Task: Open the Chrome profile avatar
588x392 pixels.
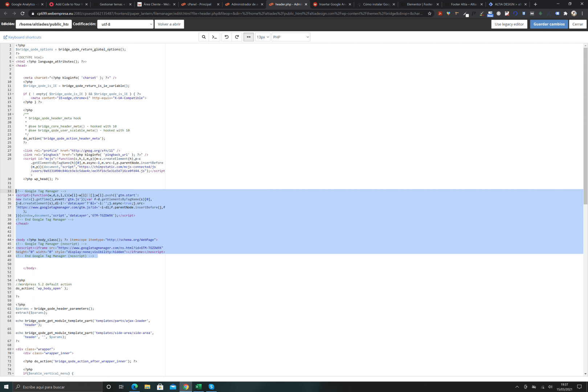Action: pyautogui.click(x=574, y=13)
